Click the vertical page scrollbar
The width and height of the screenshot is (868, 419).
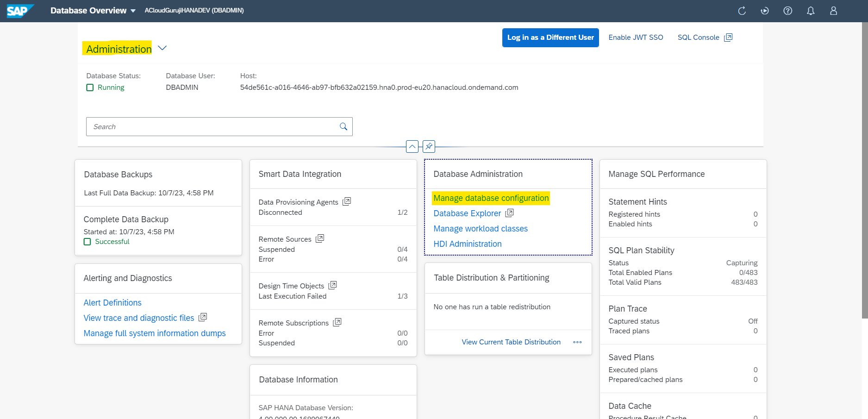(x=864, y=171)
